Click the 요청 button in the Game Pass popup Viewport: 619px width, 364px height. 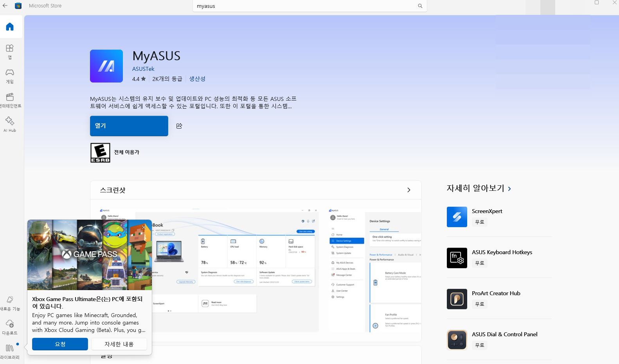(60, 344)
